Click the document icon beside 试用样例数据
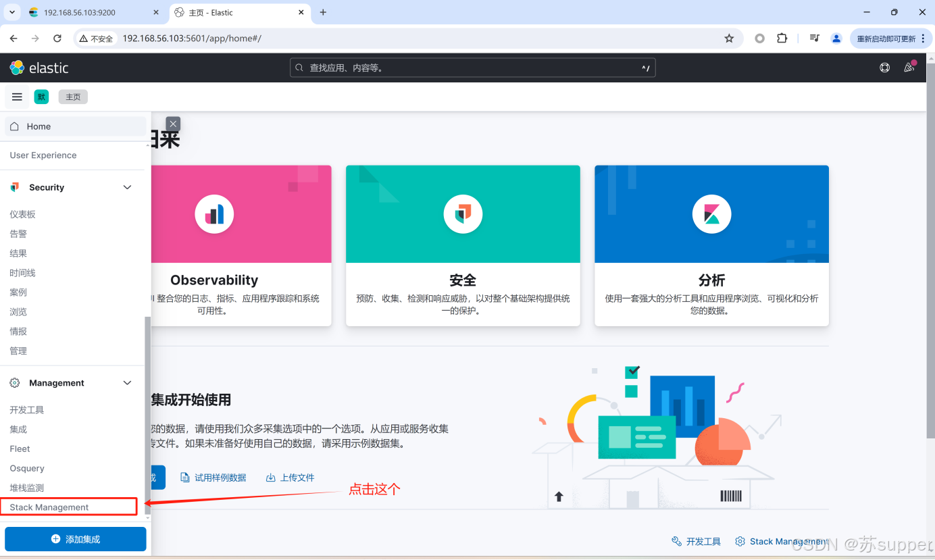This screenshot has height=560, width=935. pos(185,478)
